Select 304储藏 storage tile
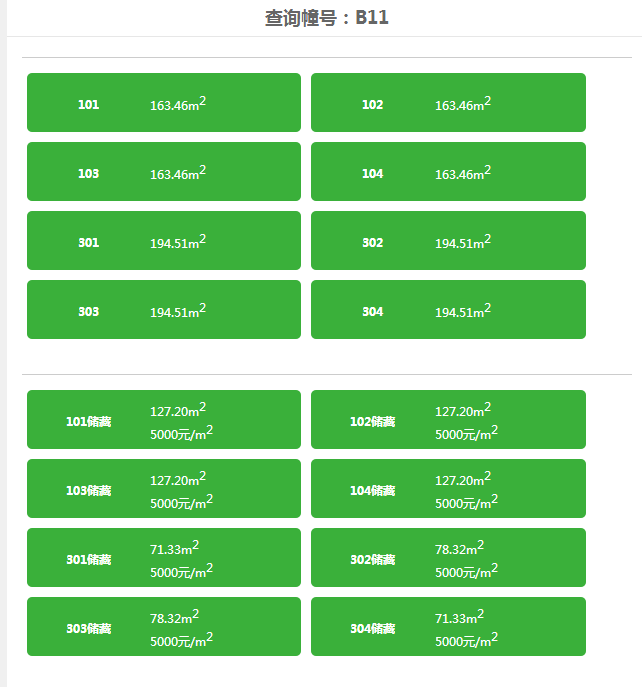 (448, 627)
